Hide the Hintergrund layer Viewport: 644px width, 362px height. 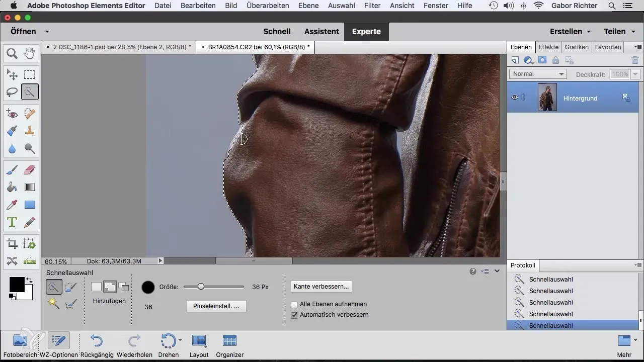(x=515, y=98)
